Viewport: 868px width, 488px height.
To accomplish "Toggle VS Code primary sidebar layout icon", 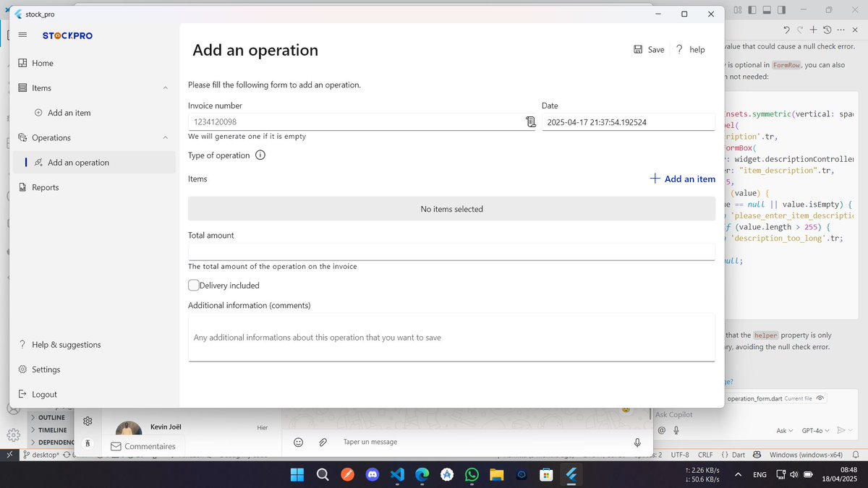I will tap(752, 10).
